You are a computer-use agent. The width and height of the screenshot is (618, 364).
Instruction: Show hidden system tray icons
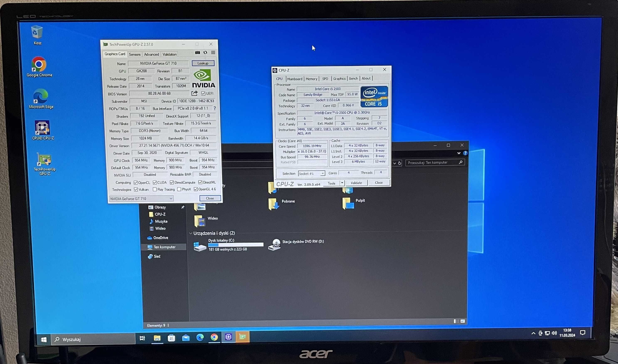tap(533, 333)
